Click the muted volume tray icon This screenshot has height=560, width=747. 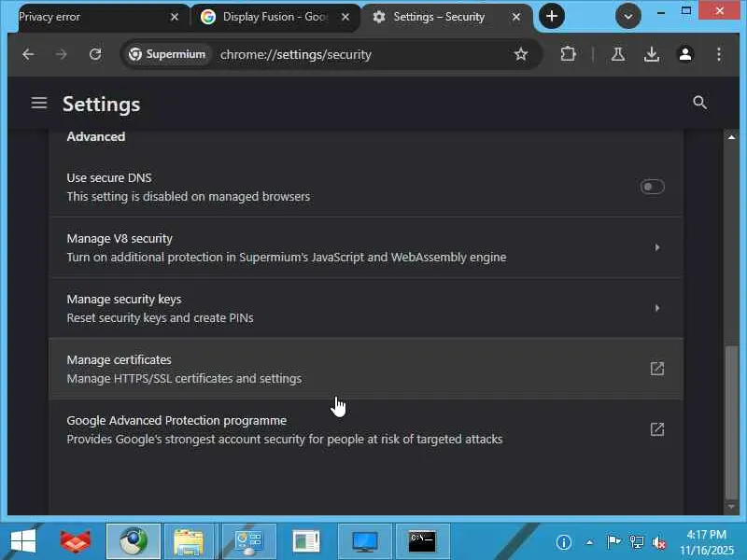point(659,542)
